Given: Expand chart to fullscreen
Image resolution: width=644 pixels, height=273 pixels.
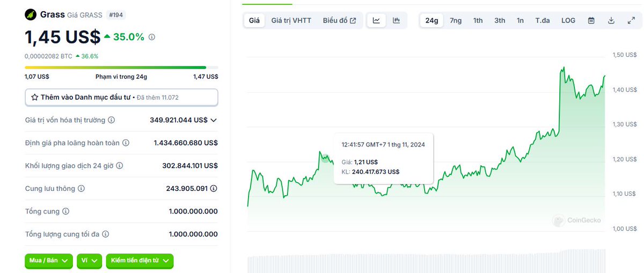Looking at the screenshot, I should pos(631,20).
